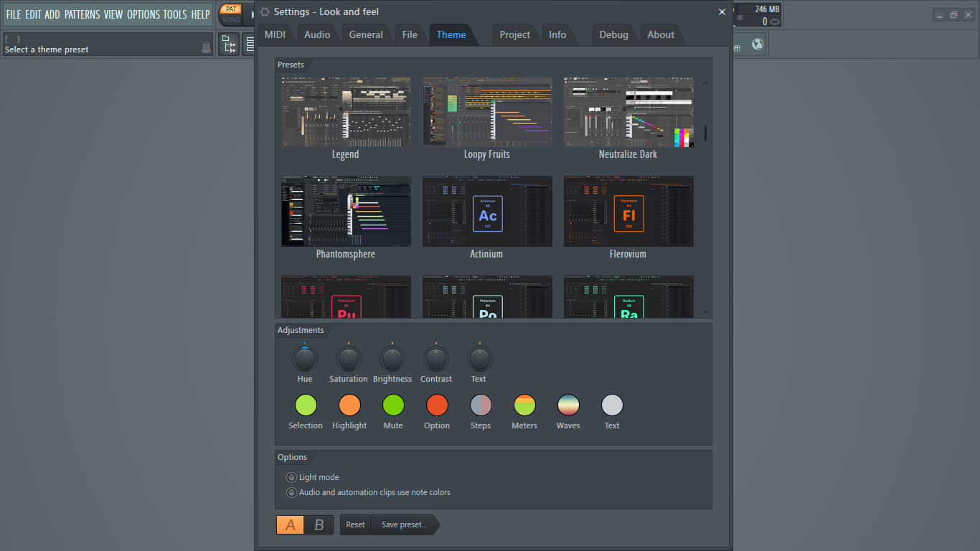This screenshot has width=980, height=551.
Task: Choose the Actinium theme thumbnail
Action: coord(487,212)
